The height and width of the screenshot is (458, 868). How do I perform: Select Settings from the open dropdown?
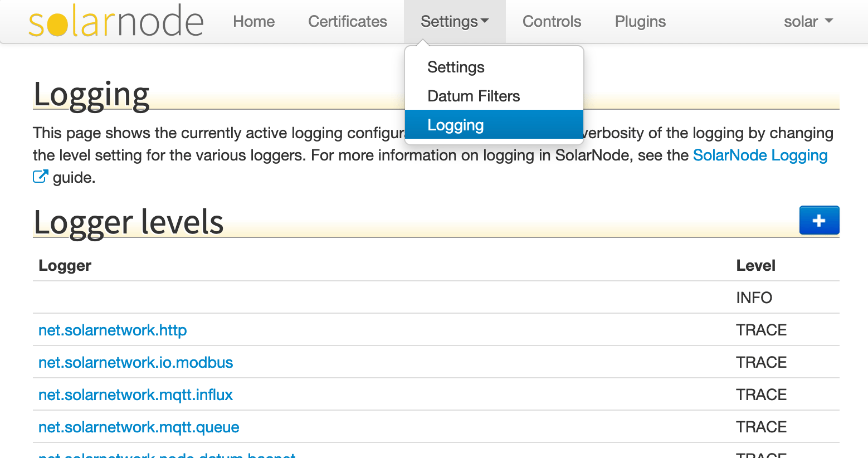click(x=456, y=67)
